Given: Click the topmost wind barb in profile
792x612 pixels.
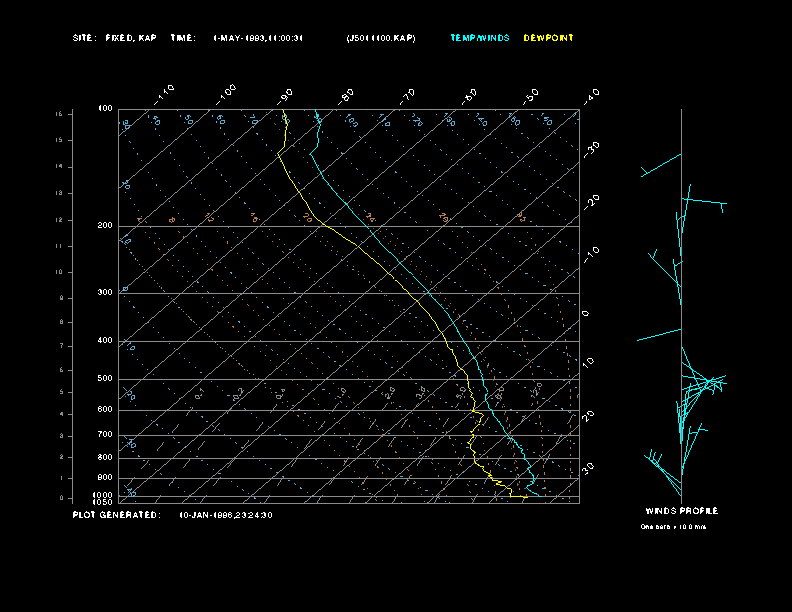Looking at the screenshot, I should [660, 165].
